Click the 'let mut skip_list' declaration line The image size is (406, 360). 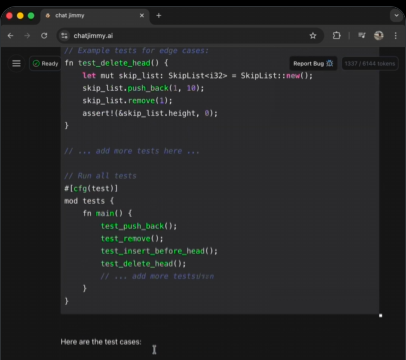[x=198, y=76]
